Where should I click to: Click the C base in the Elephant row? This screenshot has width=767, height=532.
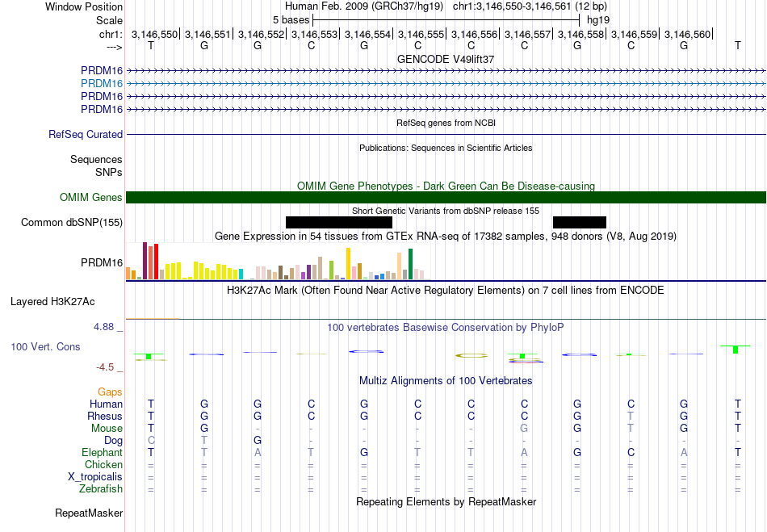(631, 453)
